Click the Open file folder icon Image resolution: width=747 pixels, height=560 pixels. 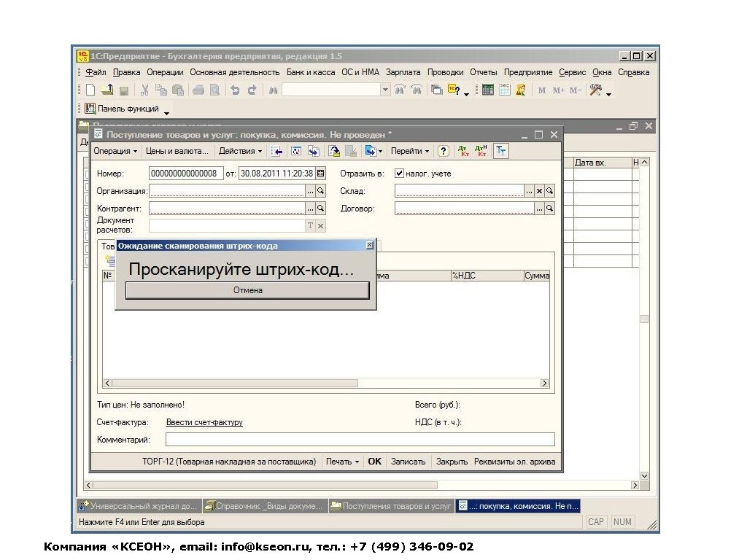(x=108, y=90)
